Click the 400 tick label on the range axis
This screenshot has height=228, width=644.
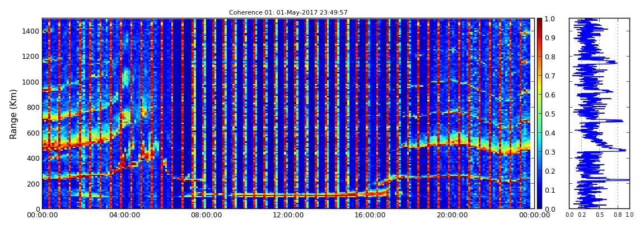coord(33,158)
